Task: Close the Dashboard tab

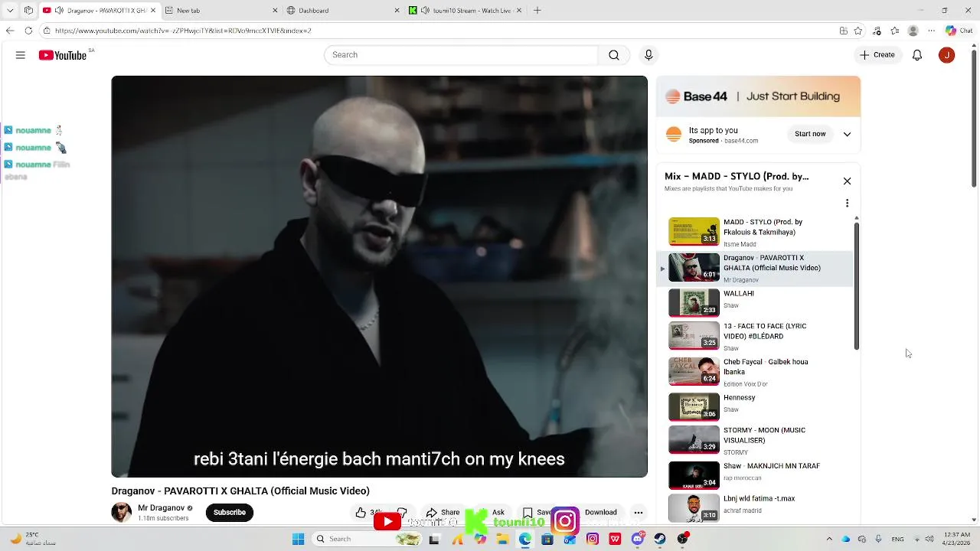Action: (x=397, y=10)
